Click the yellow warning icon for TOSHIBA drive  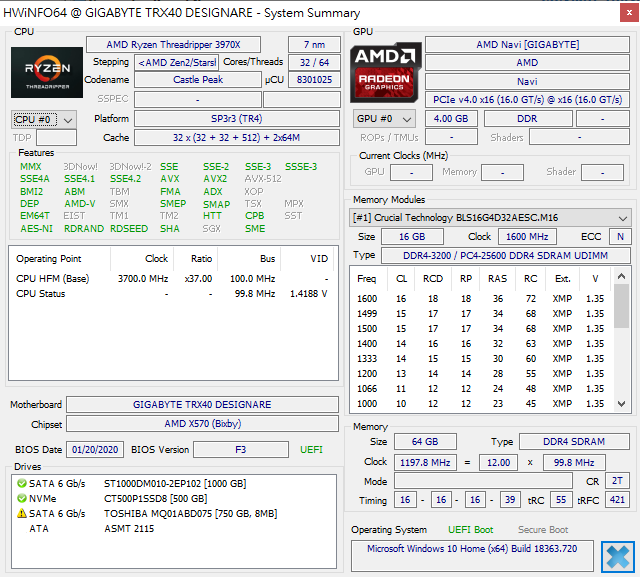[x=22, y=513]
